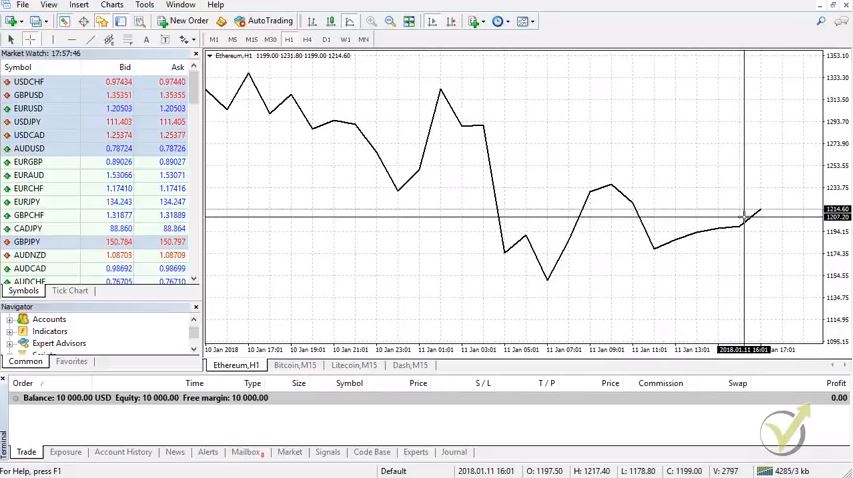Open the chat bubbles icon at top right
This screenshot has height=478, width=853.
click(x=841, y=21)
